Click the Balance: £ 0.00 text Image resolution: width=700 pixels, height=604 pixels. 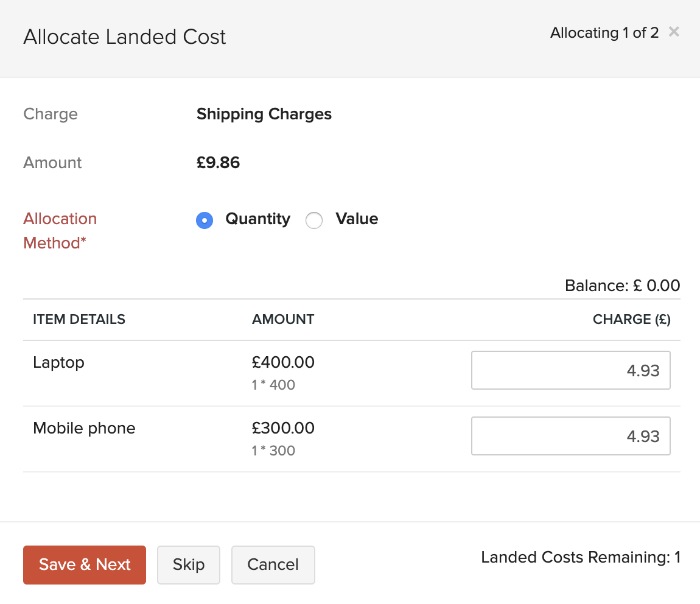[x=622, y=285]
